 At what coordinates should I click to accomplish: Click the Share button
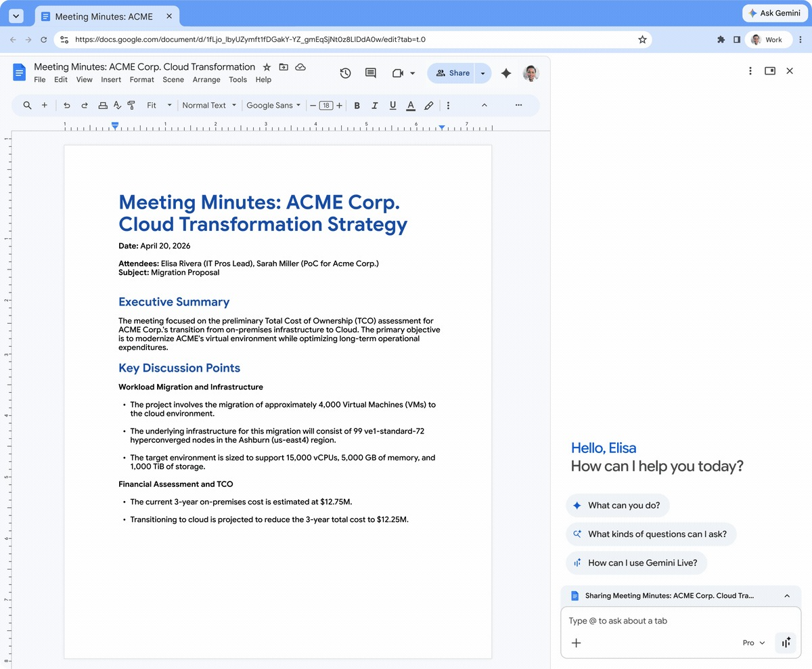click(x=451, y=73)
